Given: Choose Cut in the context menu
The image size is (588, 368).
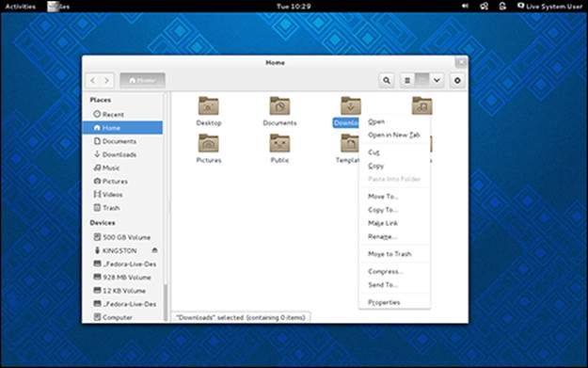Looking at the screenshot, I should coord(394,152).
